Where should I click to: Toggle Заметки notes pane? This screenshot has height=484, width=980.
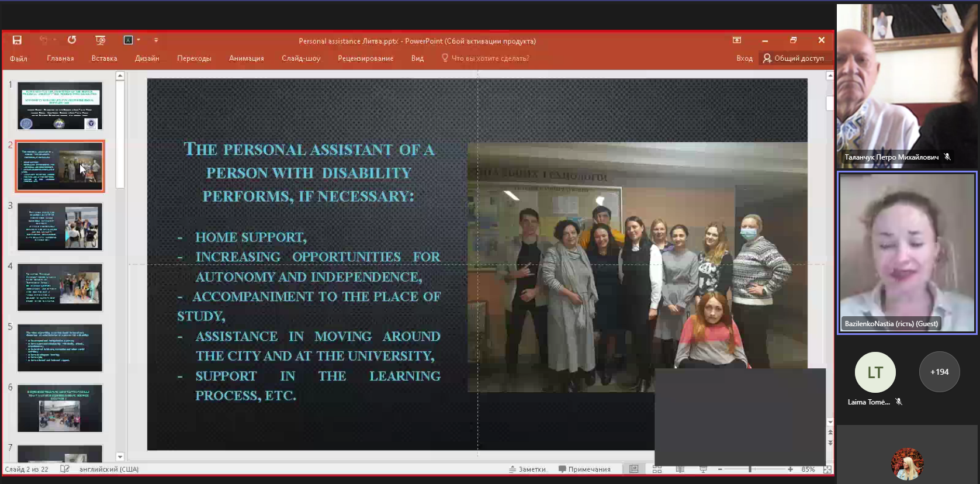pyautogui.click(x=527, y=469)
